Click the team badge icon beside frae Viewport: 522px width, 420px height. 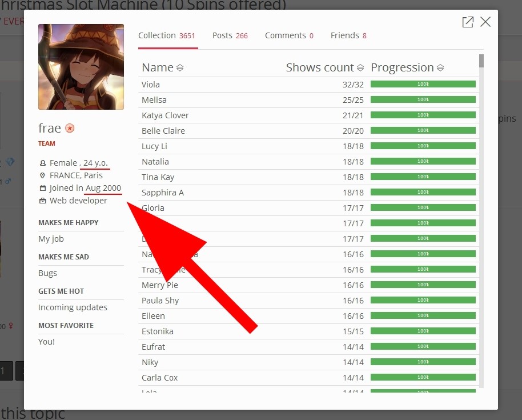click(70, 128)
